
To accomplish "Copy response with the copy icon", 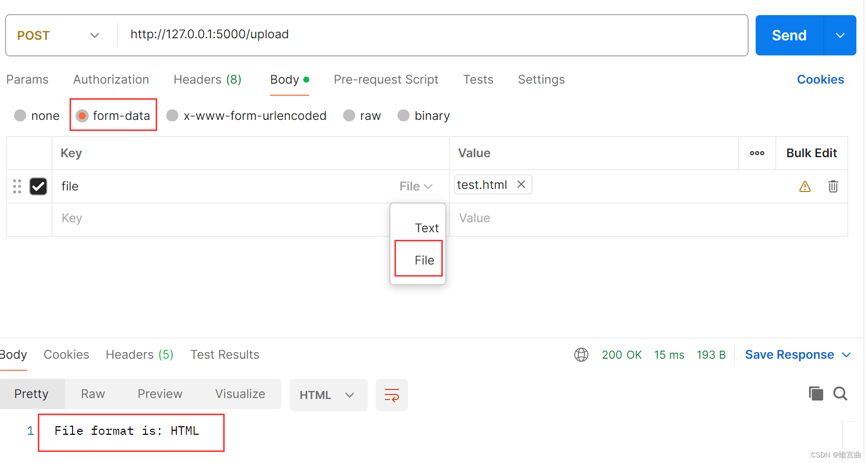I will tap(816, 393).
